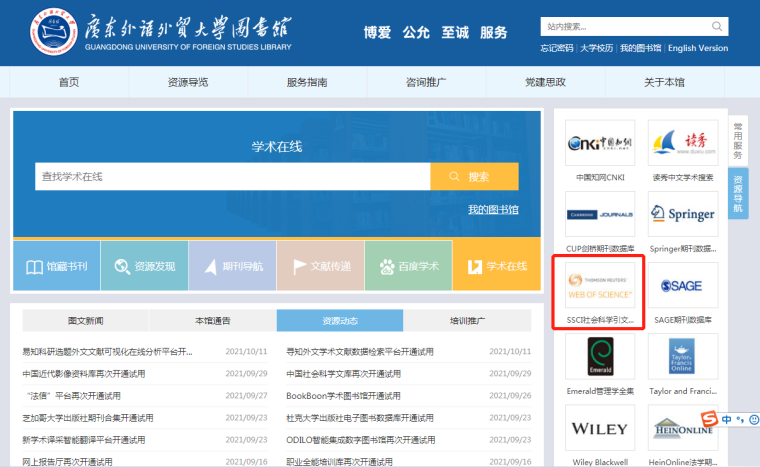Open the 我的图书馆 link under search box
Viewport: 760px width, 467px height.
click(x=493, y=209)
